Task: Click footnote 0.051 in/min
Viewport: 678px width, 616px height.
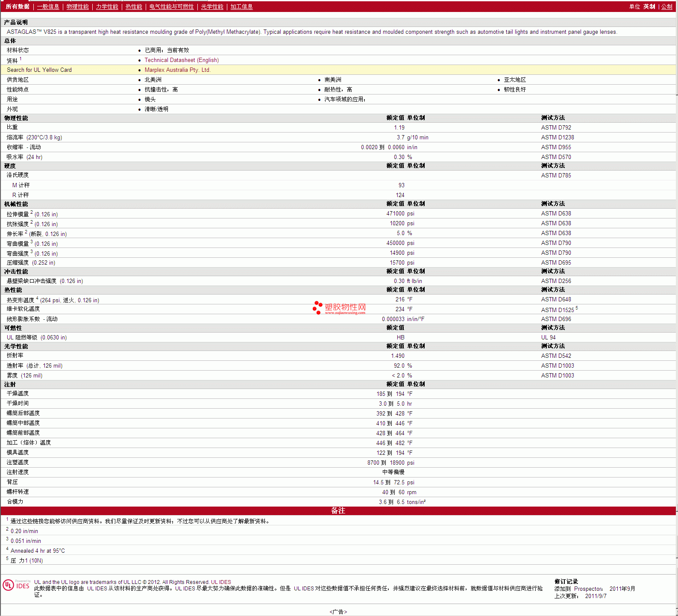Action: [26, 541]
